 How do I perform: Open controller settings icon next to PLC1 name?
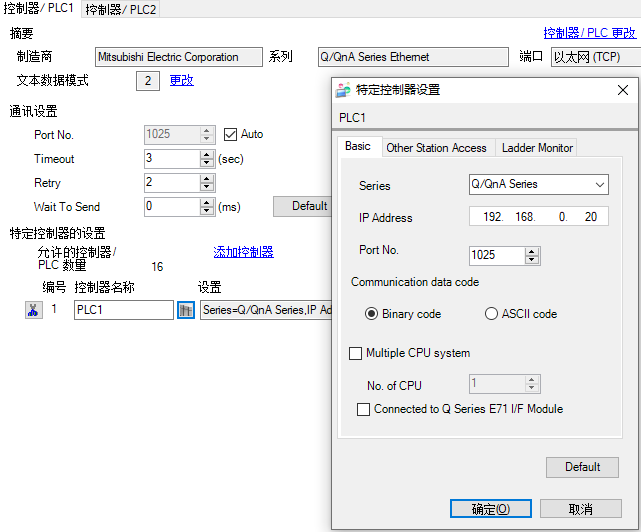[x=185, y=310]
